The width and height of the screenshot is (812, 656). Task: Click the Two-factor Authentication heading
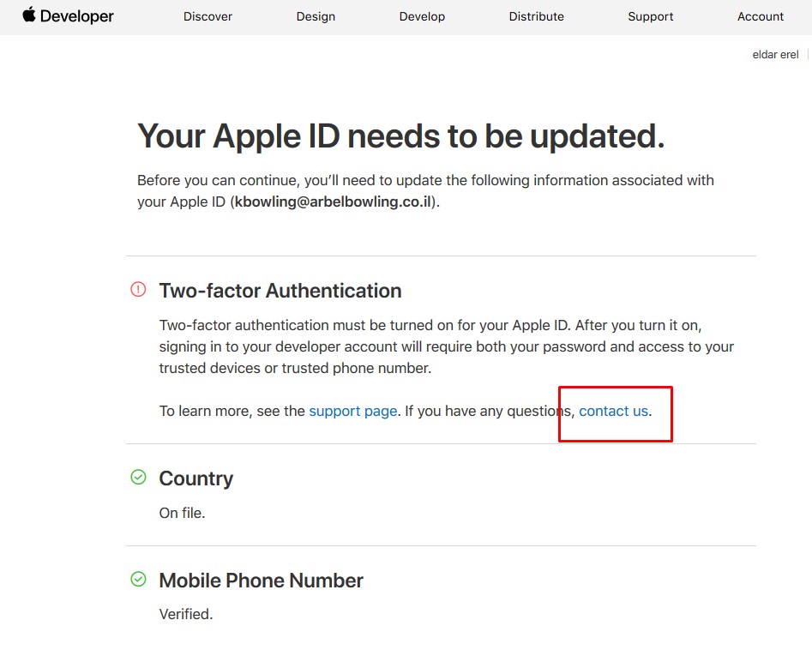[x=280, y=291]
